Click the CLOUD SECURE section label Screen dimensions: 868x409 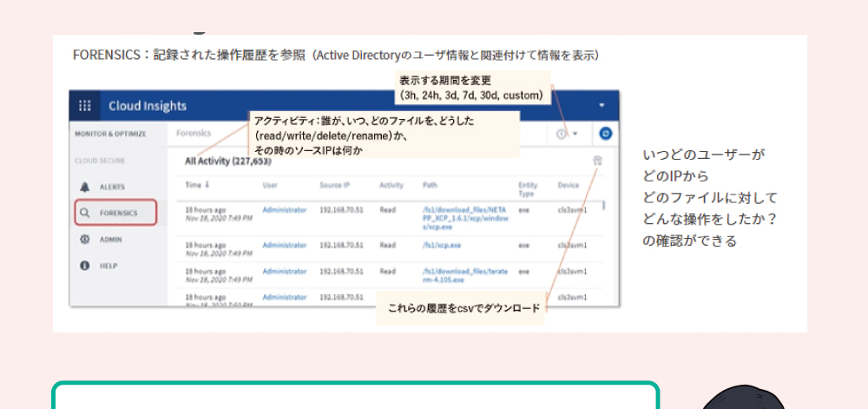[100, 161]
